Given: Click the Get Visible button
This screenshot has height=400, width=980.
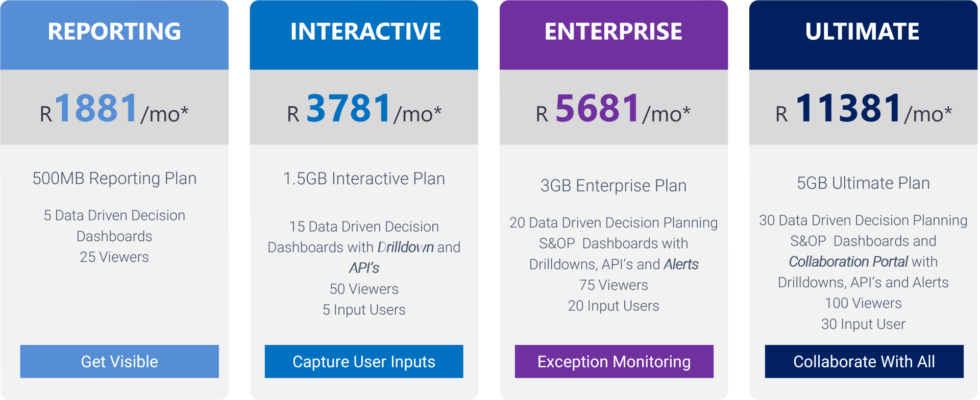Looking at the screenshot, I should 119,361.
